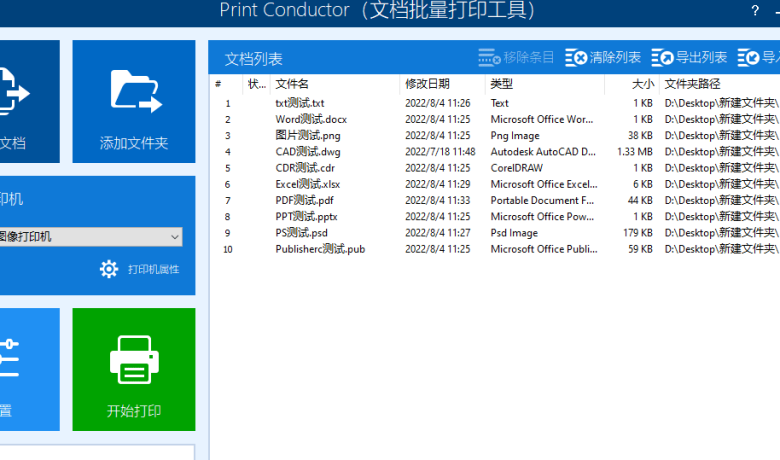Start printing with the green 开始打印 button
Viewport: 780px width, 460px height.
(134, 369)
